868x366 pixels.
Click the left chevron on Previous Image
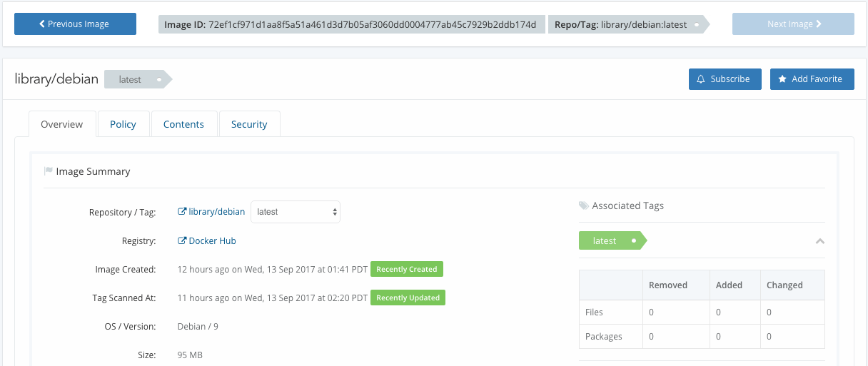42,24
